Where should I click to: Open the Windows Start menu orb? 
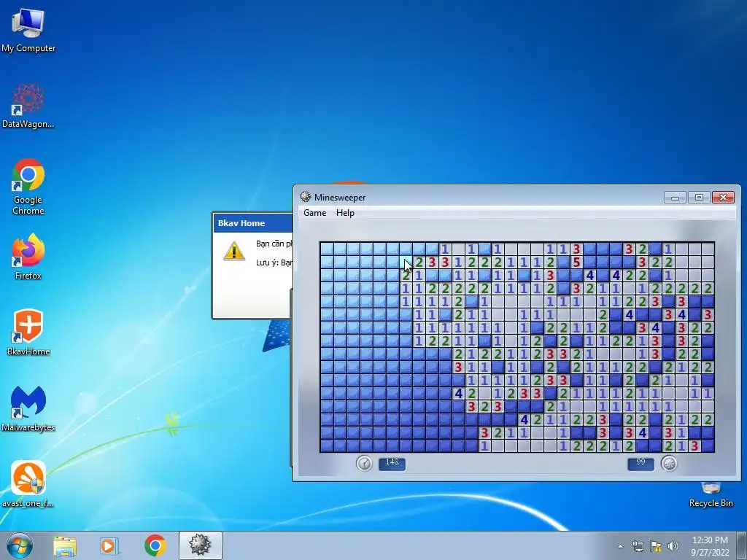pos(20,545)
